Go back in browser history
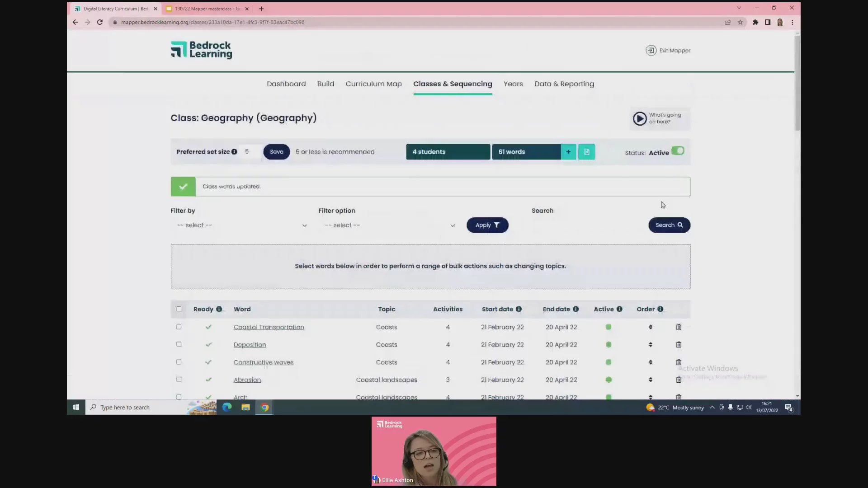This screenshot has height=488, width=868. coord(75,22)
